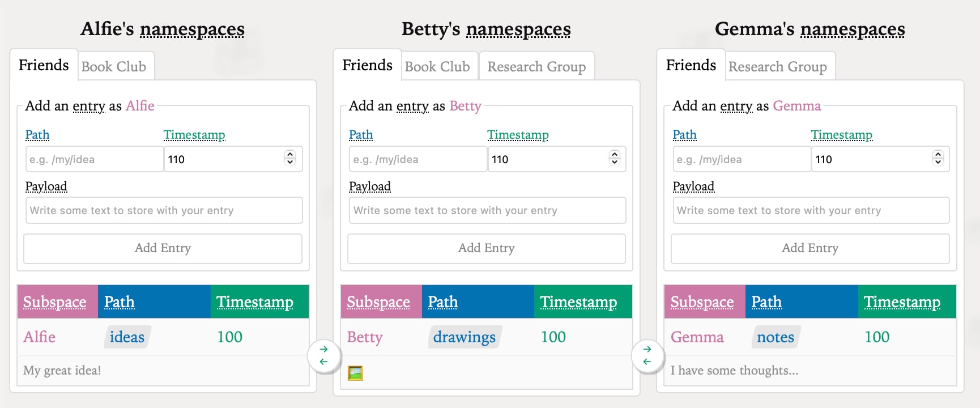This screenshot has width=980, height=408.
Task: Click the 'ideas' path tag in Alfie's table
Action: click(x=127, y=337)
